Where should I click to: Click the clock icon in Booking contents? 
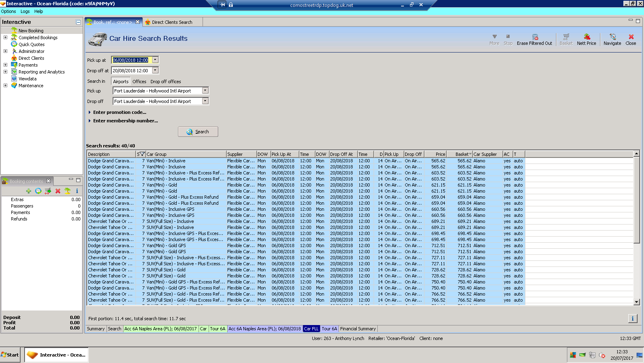click(x=38, y=191)
